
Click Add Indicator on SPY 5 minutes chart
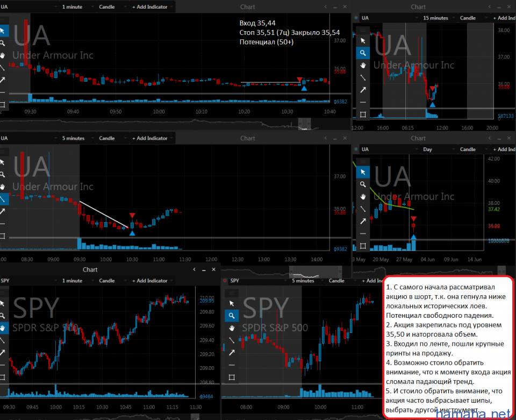pos(372,280)
